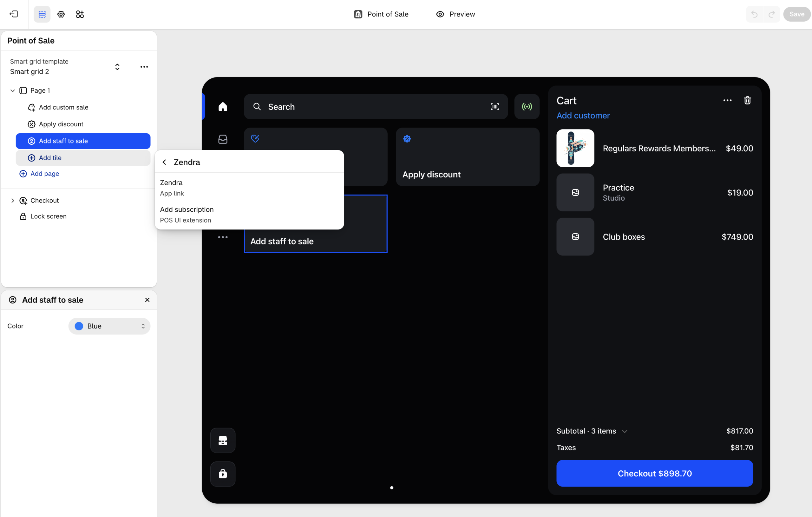This screenshot has width=812, height=517.
Task: Click the undo arrow icon
Action: [754, 14]
